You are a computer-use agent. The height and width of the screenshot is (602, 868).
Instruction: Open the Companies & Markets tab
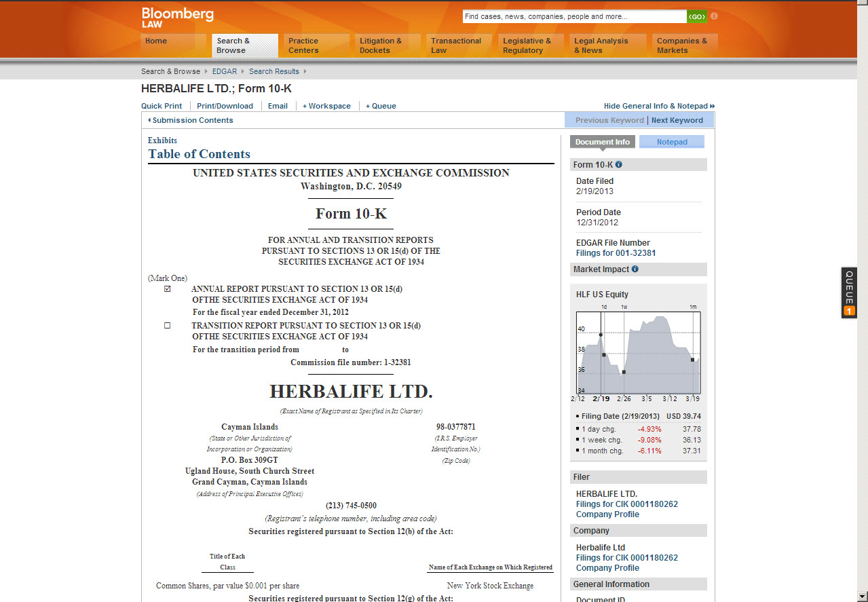point(685,45)
